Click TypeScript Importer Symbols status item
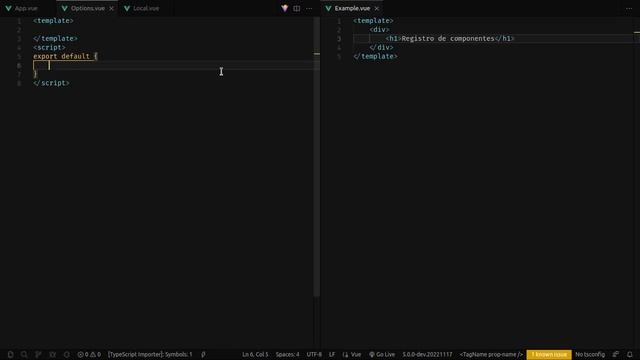The width and height of the screenshot is (640, 360). [x=150, y=354]
